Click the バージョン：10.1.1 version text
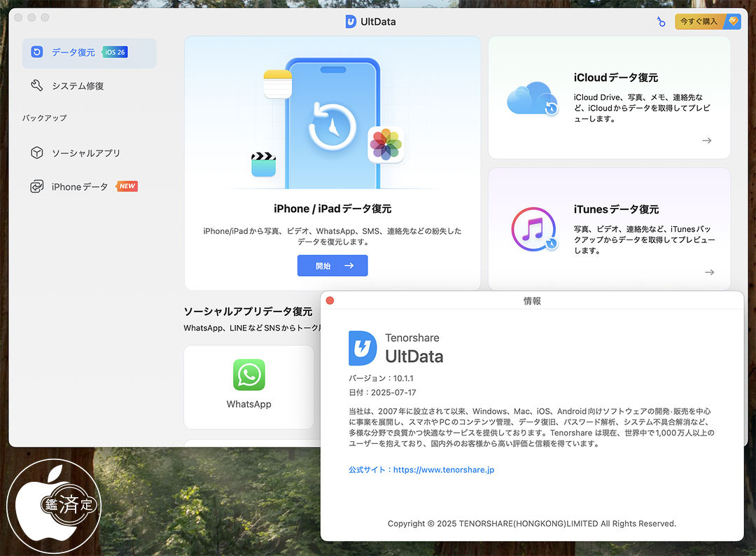 381,378
